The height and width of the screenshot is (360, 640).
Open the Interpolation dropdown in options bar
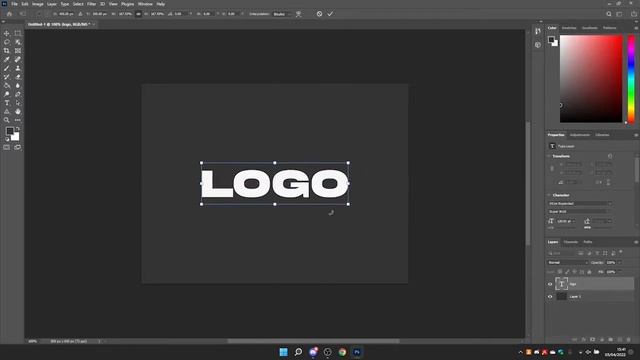tap(282, 14)
